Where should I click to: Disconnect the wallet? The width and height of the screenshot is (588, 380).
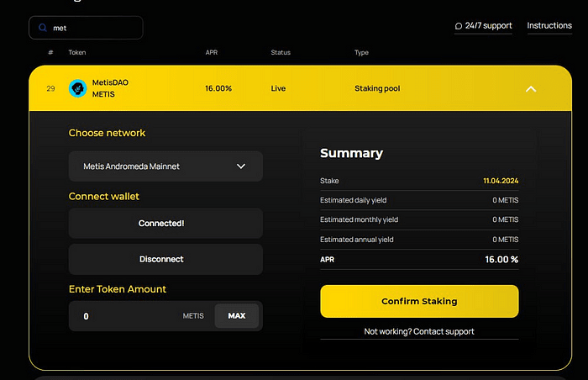tap(165, 259)
